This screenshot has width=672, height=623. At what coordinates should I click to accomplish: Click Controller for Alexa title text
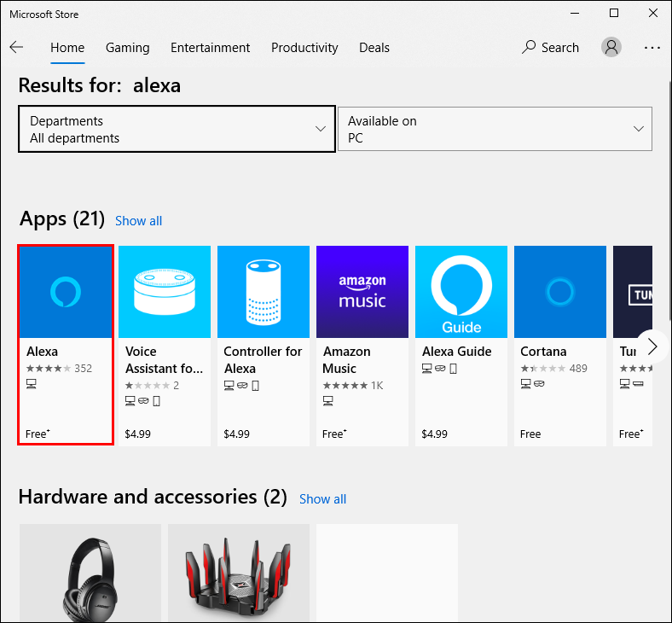[x=263, y=360]
